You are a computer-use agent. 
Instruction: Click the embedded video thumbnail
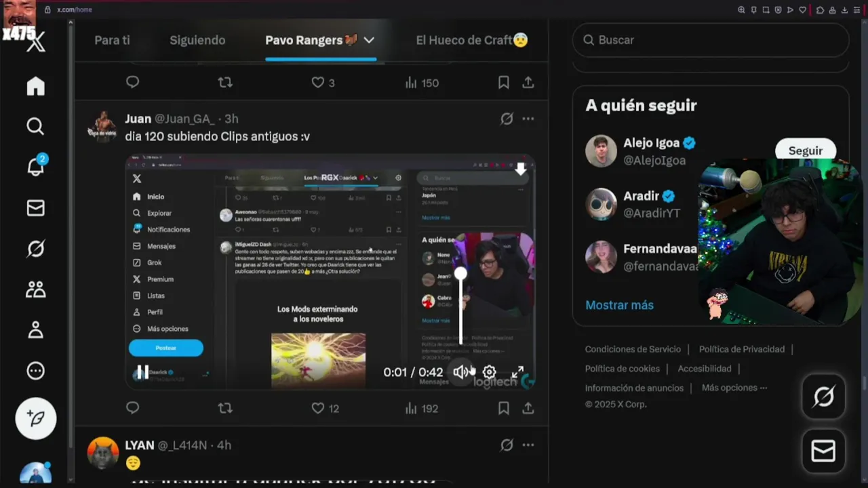click(330, 271)
